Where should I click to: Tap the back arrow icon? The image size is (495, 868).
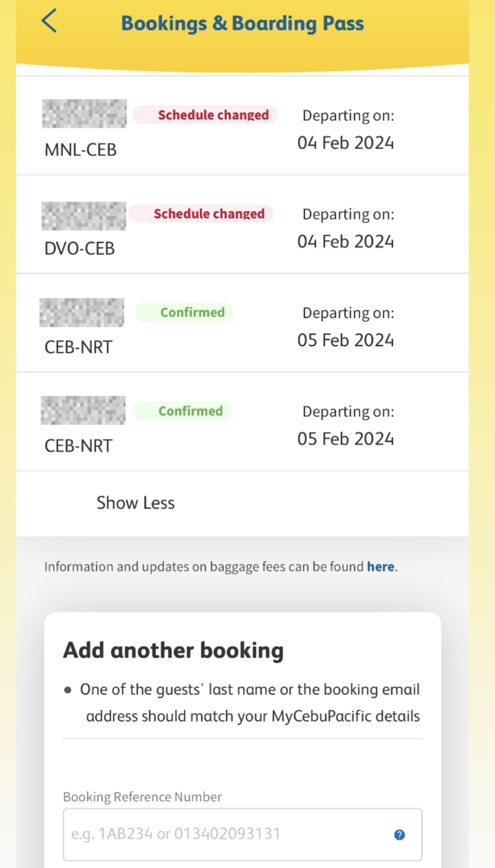[49, 21]
